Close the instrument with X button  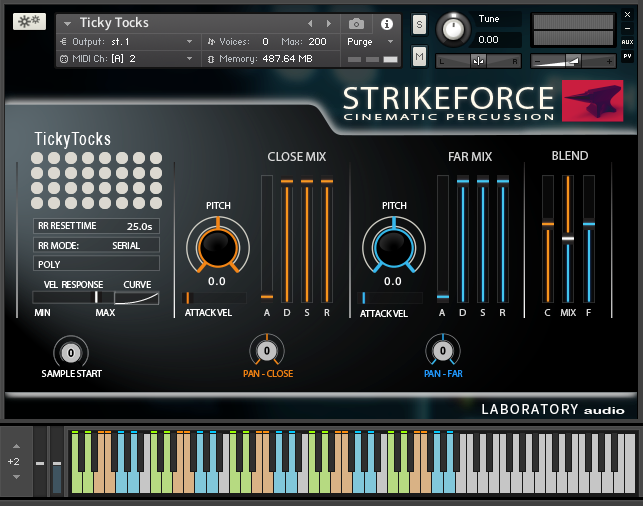(627, 15)
